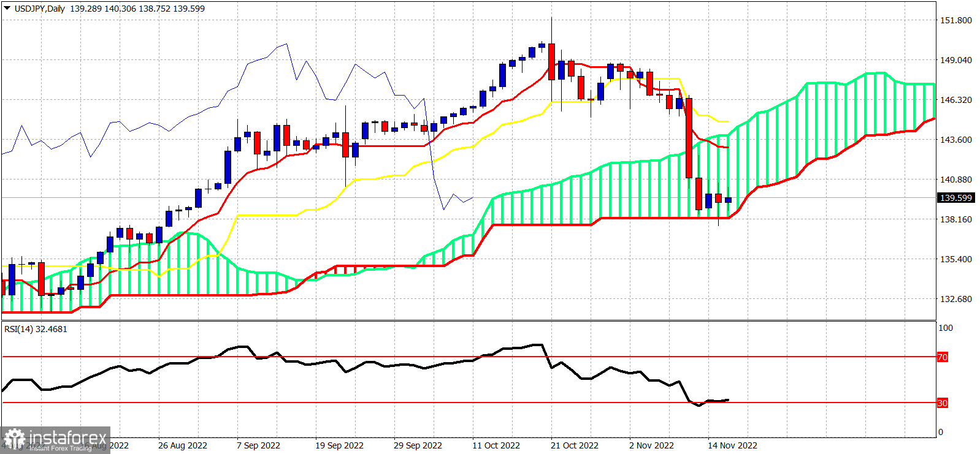Screen dimensions: 980x454
Task: Click the USDJPY,Daily chart title
Action: click(x=40, y=9)
